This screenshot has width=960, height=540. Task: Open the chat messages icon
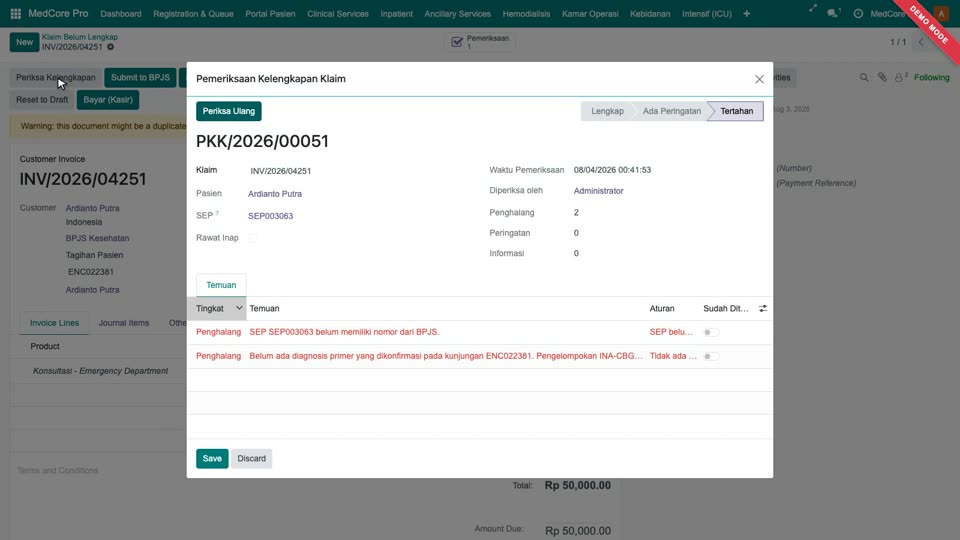click(x=833, y=13)
